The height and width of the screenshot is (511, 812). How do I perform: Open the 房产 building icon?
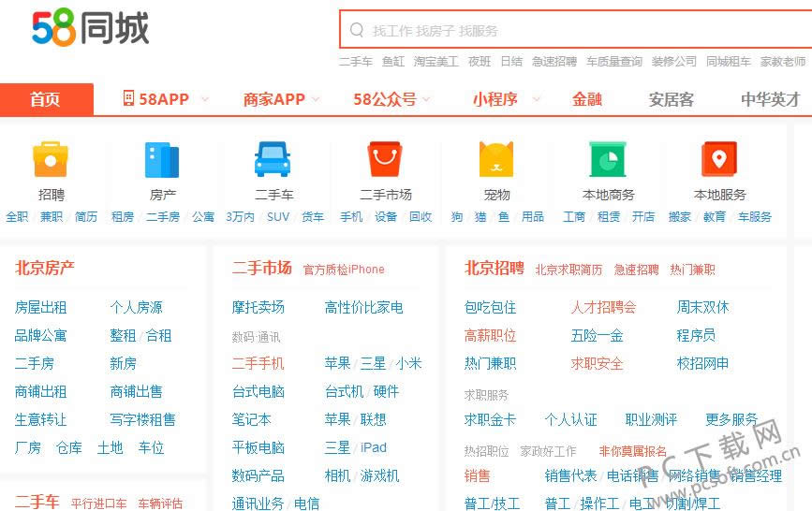tap(162, 159)
